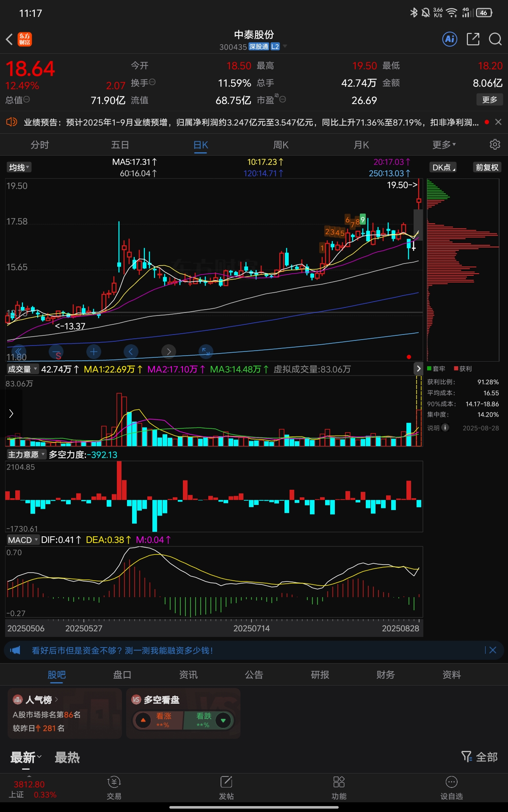Open the AI assistant icon
The height and width of the screenshot is (812, 508).
pos(450,39)
